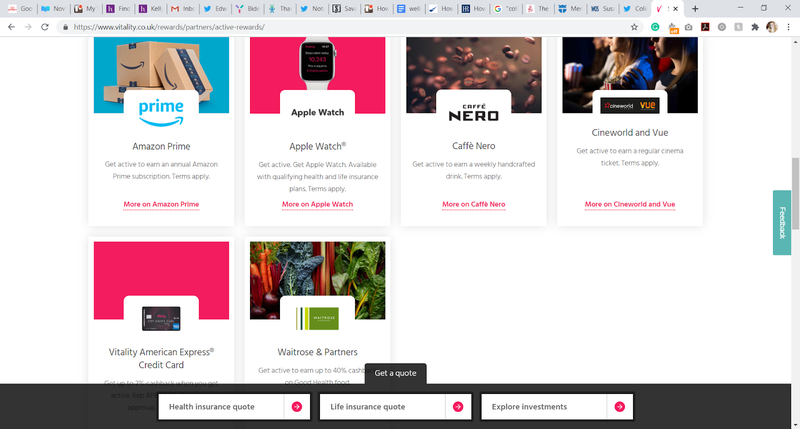Open Chrome's three-dot menu

789,27
